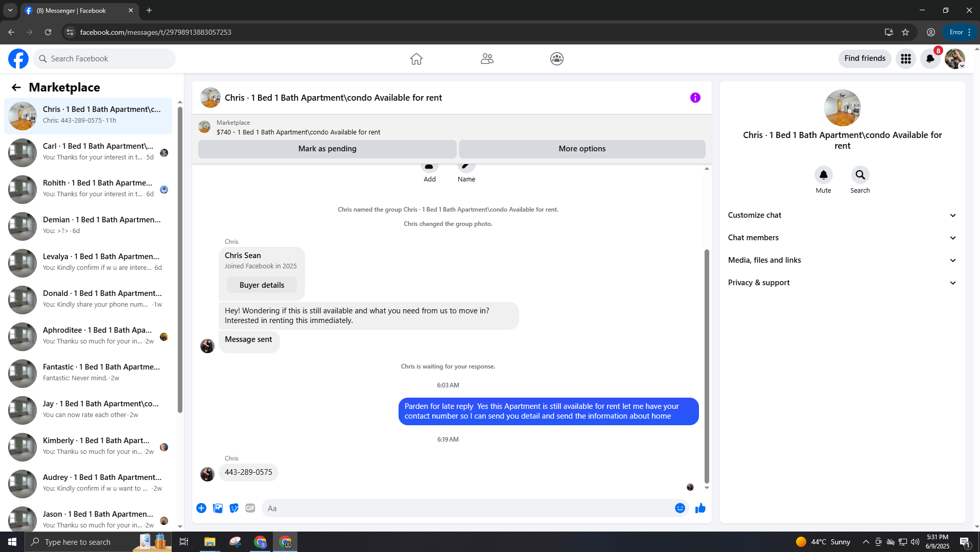
Task: Click the 443-289-0575 message bubble
Action: click(x=248, y=472)
